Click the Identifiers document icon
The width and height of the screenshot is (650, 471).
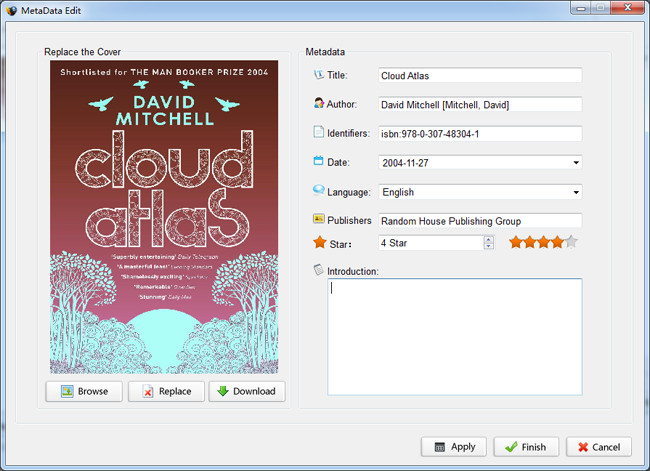318,132
